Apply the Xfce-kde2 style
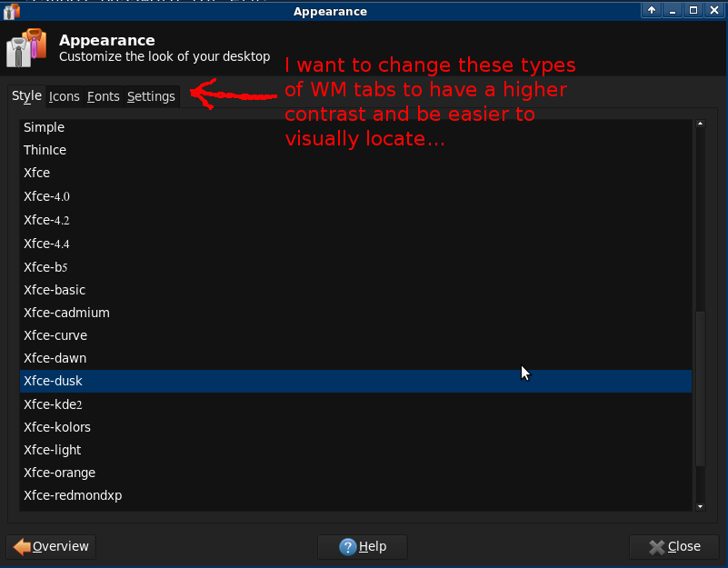Viewport: 728px width, 568px height. pos(355,404)
